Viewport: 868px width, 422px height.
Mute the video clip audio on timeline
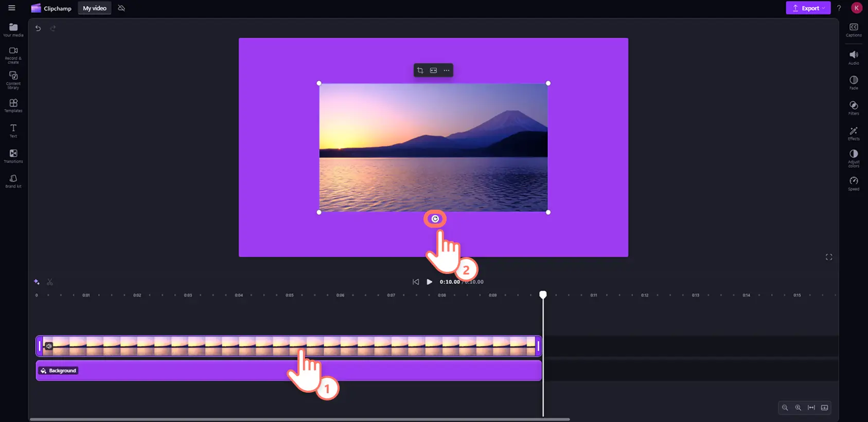48,346
